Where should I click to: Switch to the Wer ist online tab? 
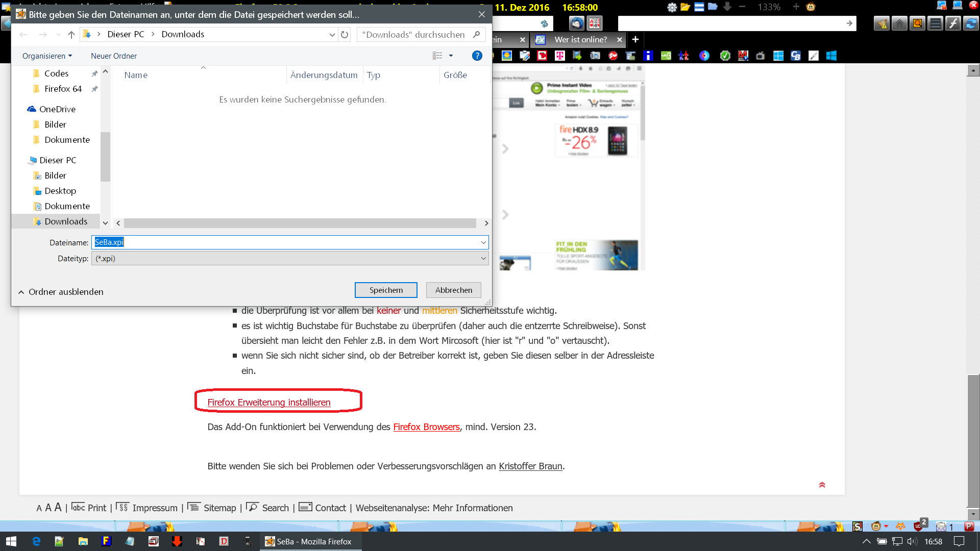[580, 40]
